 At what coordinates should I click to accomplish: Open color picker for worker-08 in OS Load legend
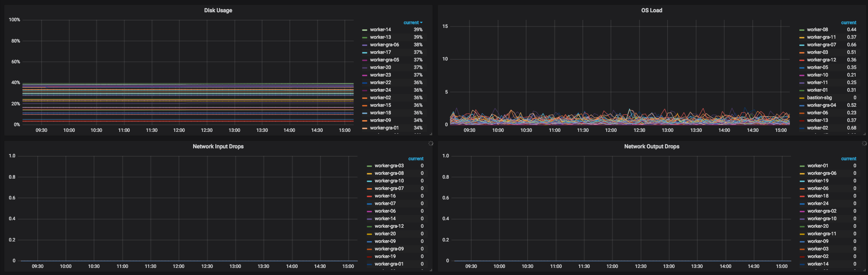(802, 30)
